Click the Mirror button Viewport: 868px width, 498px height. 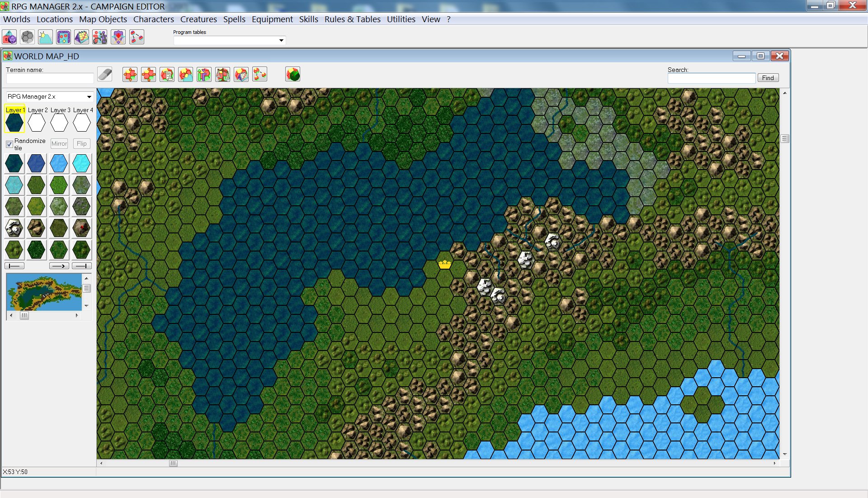click(59, 143)
